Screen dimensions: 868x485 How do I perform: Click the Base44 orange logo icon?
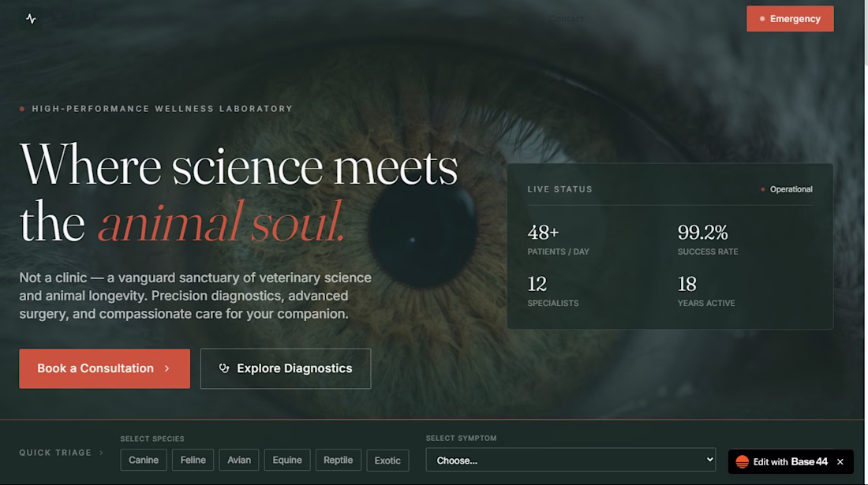click(743, 462)
